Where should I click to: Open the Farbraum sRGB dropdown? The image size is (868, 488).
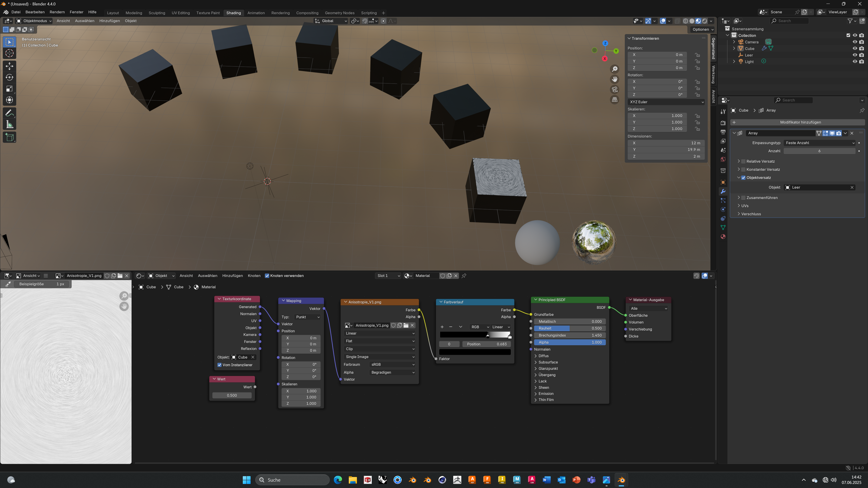point(392,364)
